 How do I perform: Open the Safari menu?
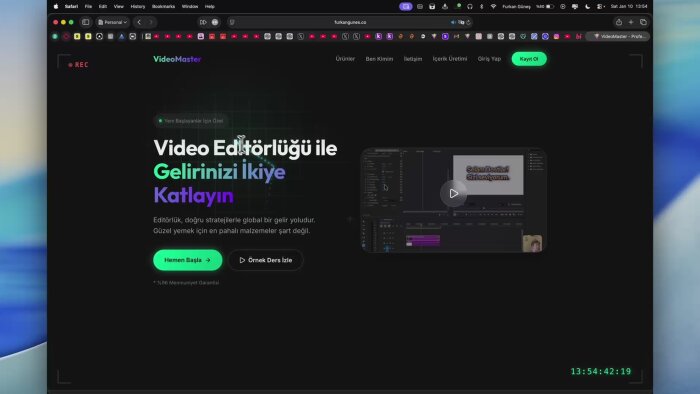click(x=71, y=6)
